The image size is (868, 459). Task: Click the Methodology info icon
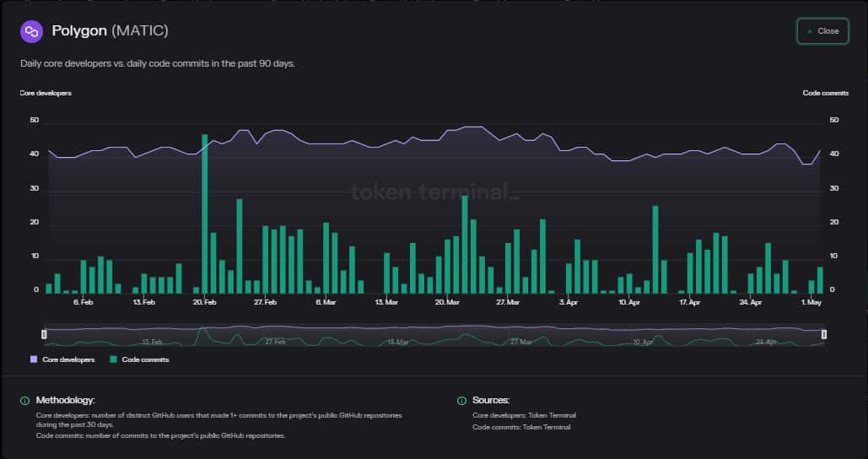pyautogui.click(x=25, y=400)
